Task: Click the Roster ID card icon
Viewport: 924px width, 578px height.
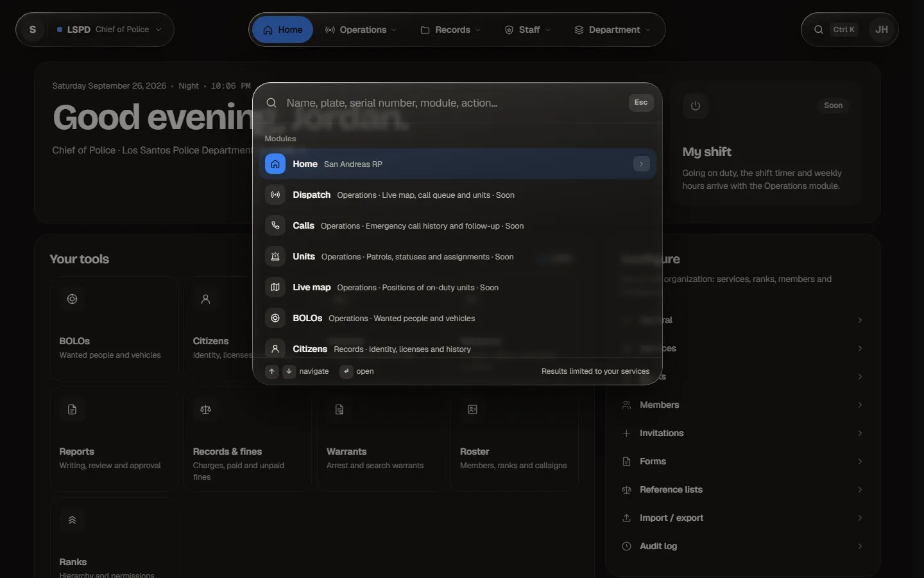Action: (x=473, y=409)
